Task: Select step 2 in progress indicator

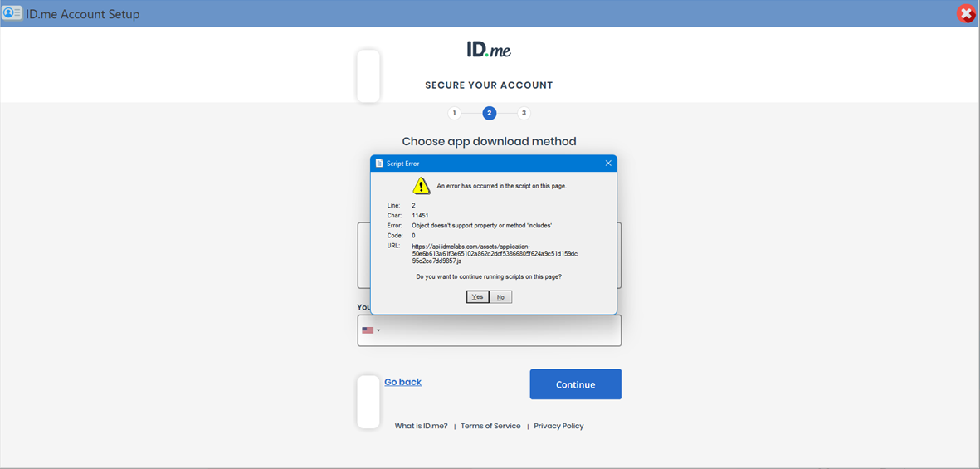Action: 490,113
